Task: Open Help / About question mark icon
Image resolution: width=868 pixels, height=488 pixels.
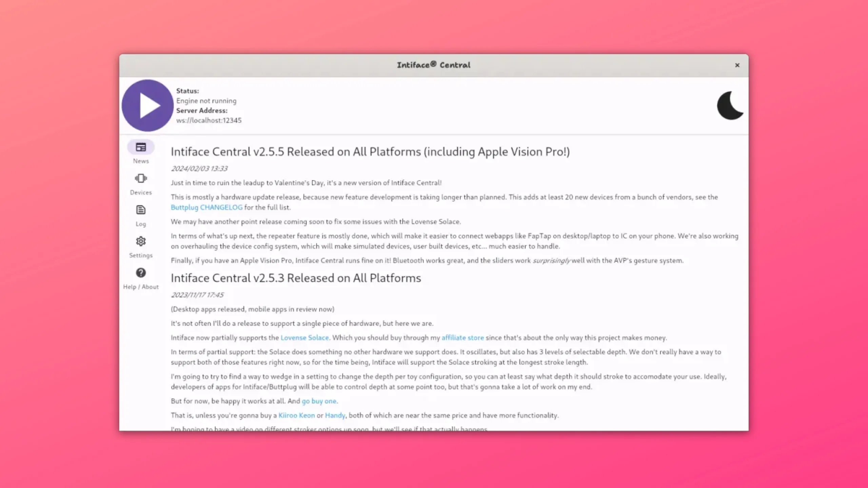Action: [x=141, y=273]
